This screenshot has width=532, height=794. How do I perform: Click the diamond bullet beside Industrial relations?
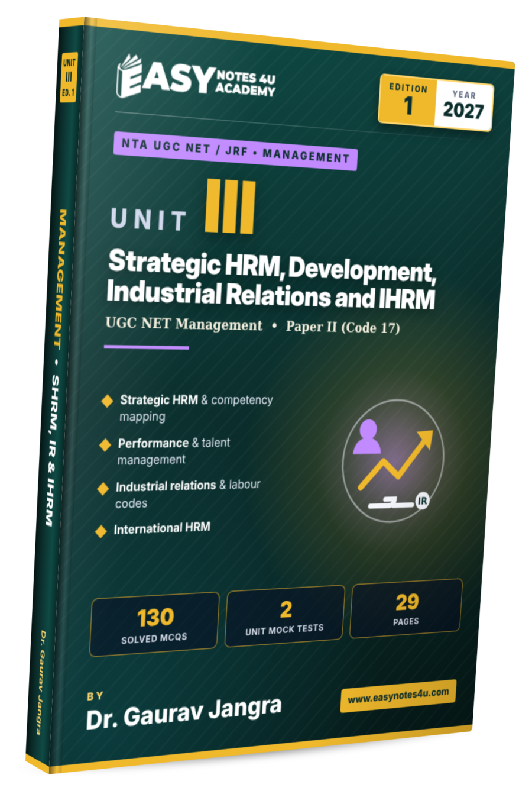point(103,488)
